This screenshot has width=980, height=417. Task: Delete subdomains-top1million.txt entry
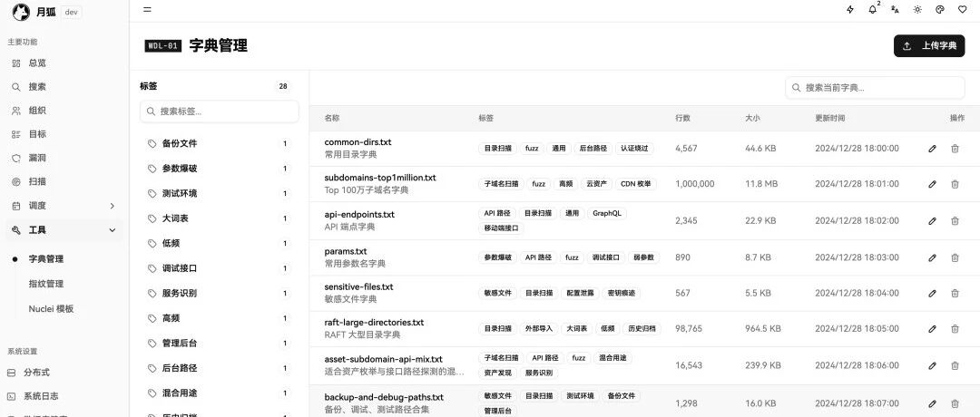[x=955, y=184]
